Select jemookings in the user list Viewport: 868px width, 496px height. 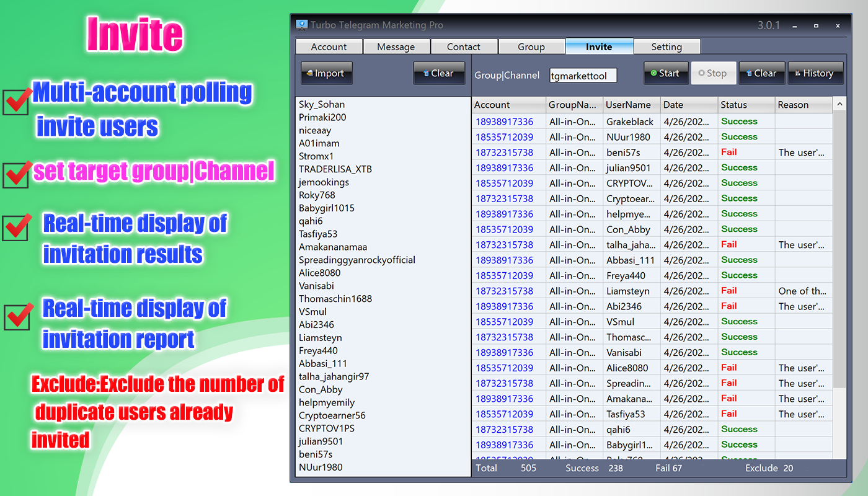tap(324, 182)
